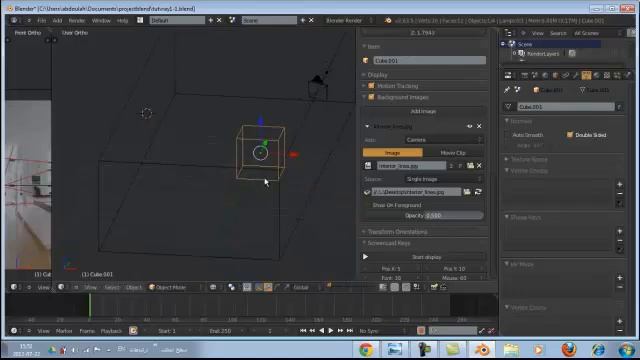The image size is (640, 360).
Task: Toggle the Background Images checkbox
Action: [x=371, y=97]
